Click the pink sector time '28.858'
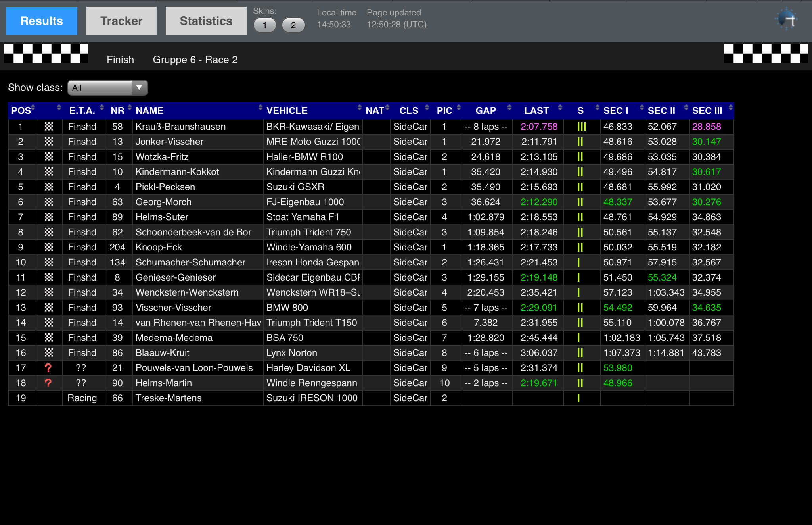 pos(707,127)
